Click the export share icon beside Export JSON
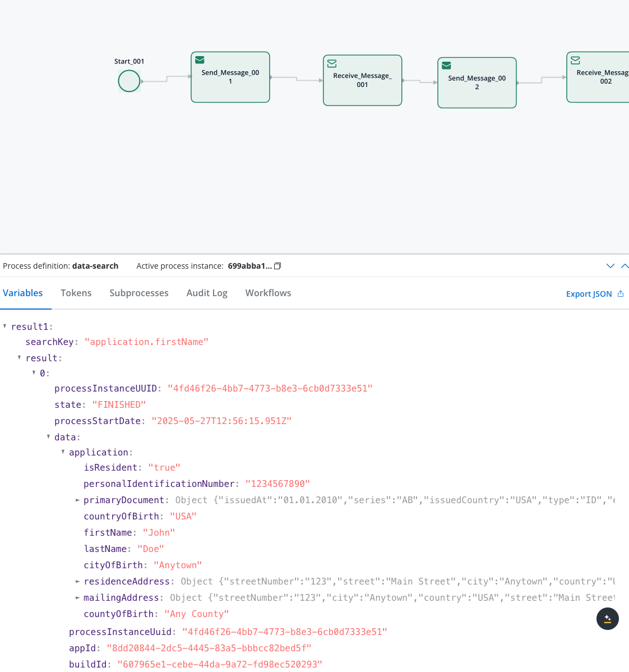Viewport: 629px width, 672px height. pyautogui.click(x=621, y=293)
